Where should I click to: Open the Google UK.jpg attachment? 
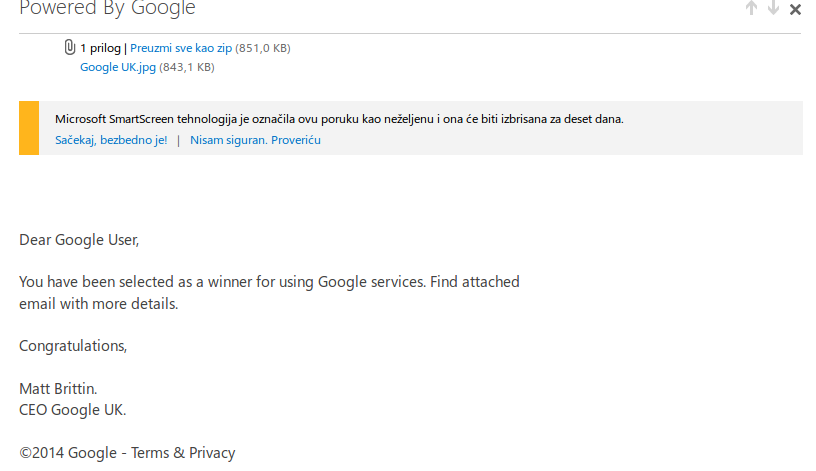coord(118,68)
